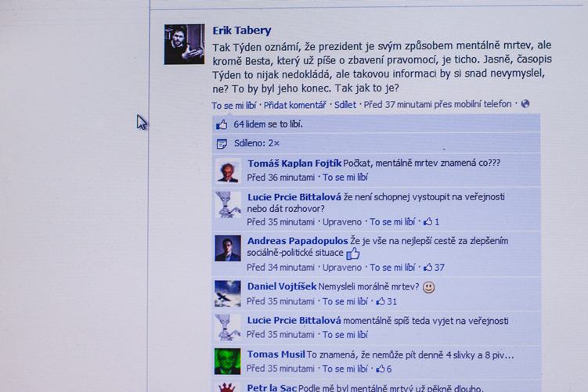This screenshot has height=392, width=588.
Task: Click the globe privacy icon on the post
Action: pyautogui.click(x=525, y=104)
